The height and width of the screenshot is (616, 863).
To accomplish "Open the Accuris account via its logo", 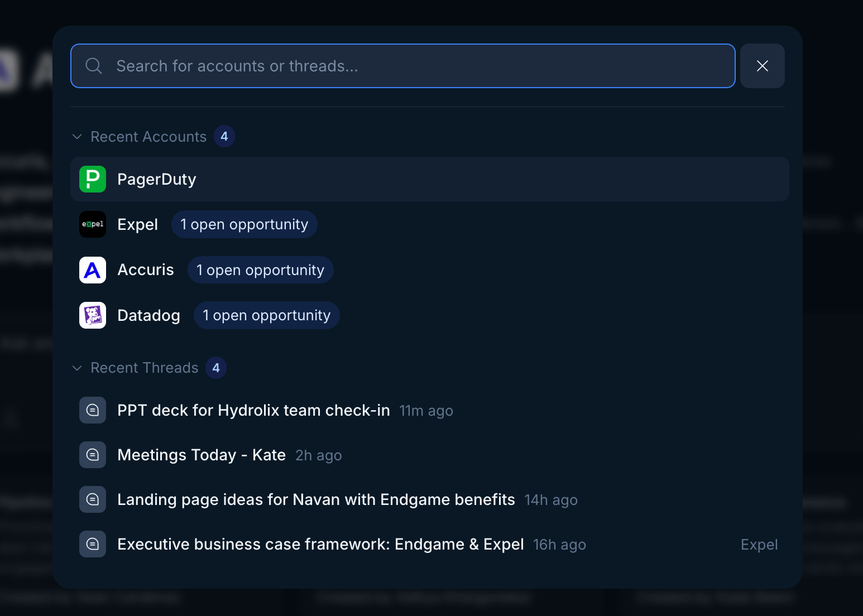I will (92, 270).
